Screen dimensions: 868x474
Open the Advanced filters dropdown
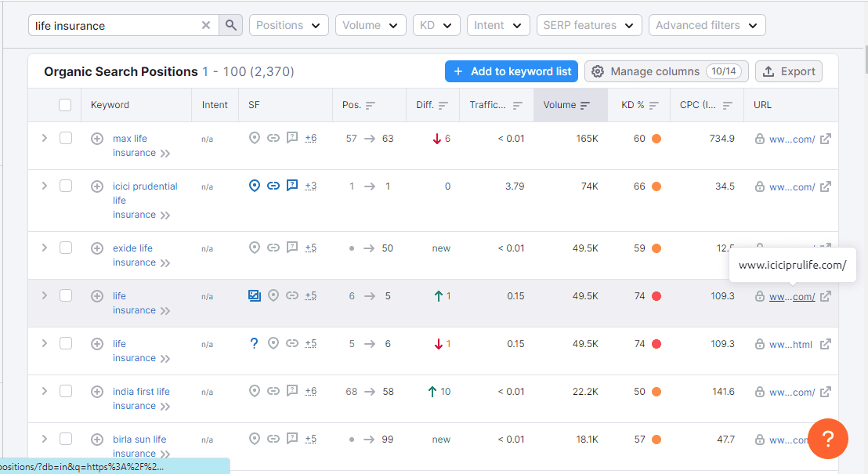[x=707, y=26]
